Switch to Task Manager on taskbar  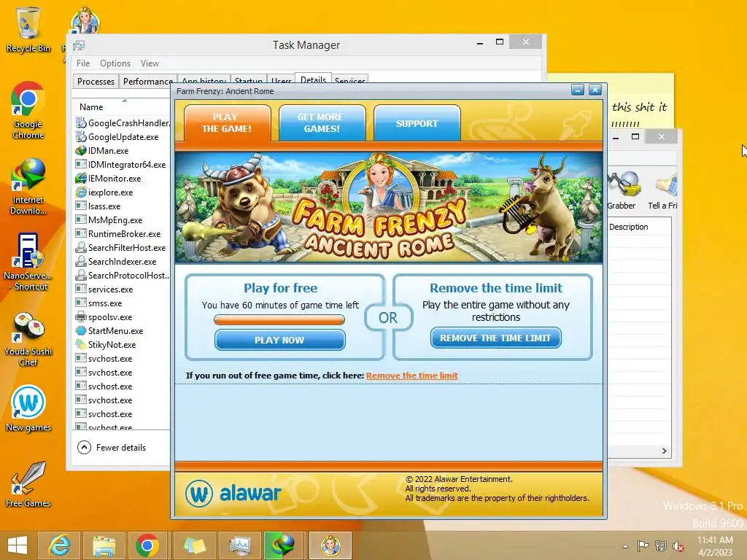tap(239, 545)
